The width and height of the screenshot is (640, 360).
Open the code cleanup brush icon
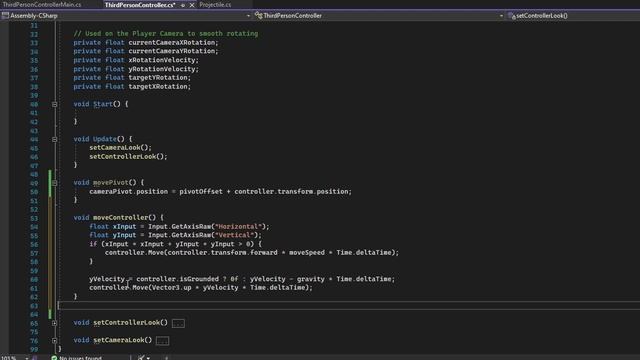[x=141, y=358]
